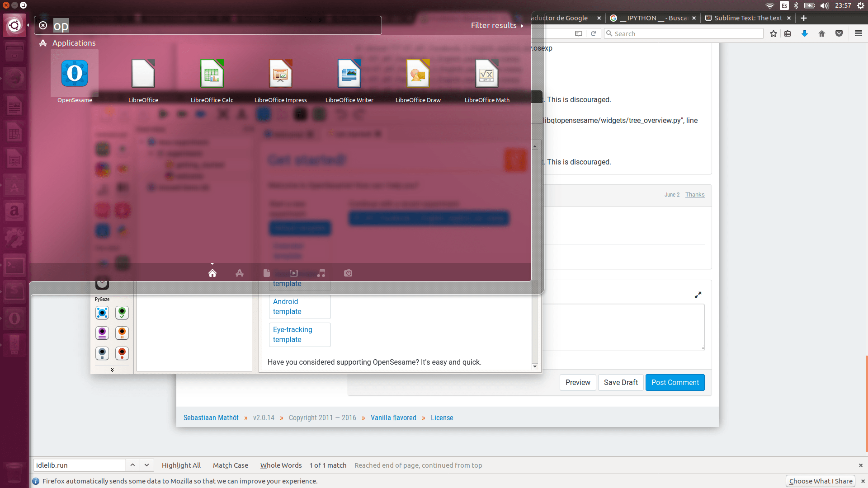Open a new Firefox tab
The height and width of the screenshot is (488, 868).
803,18
